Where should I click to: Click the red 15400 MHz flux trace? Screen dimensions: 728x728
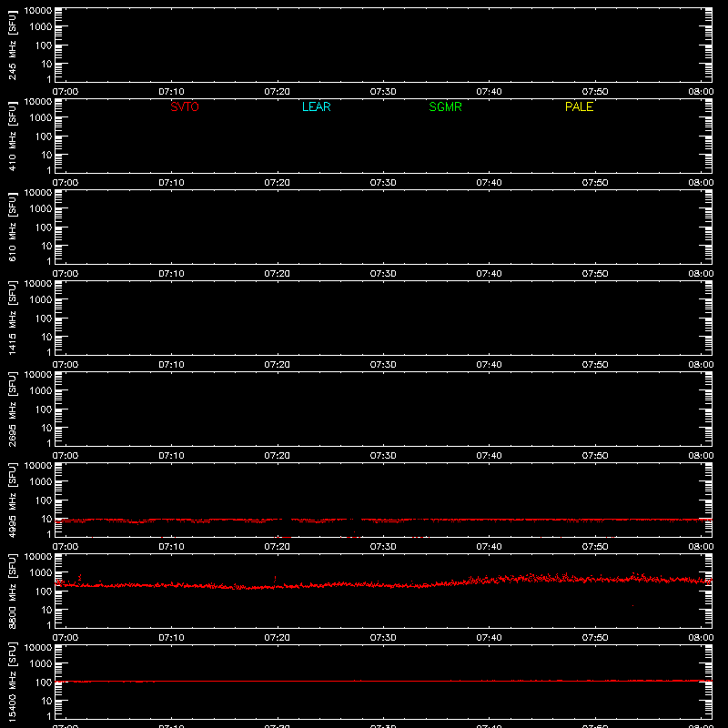click(x=383, y=681)
